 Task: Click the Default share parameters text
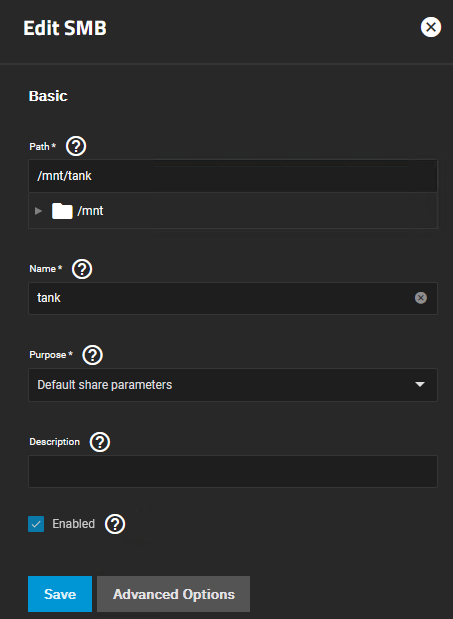(x=105, y=385)
